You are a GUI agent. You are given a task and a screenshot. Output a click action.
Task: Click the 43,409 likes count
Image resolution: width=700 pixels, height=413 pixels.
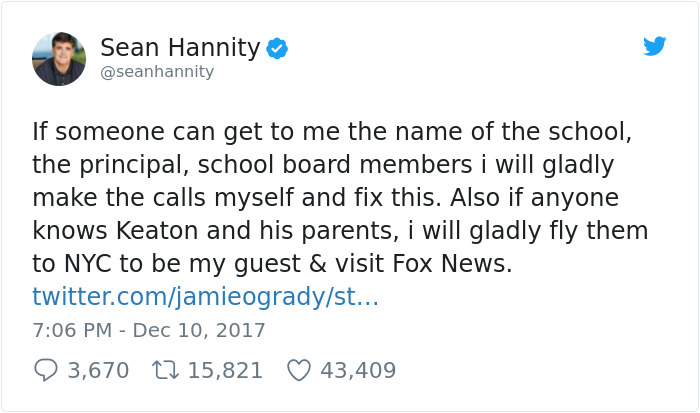[x=358, y=370]
